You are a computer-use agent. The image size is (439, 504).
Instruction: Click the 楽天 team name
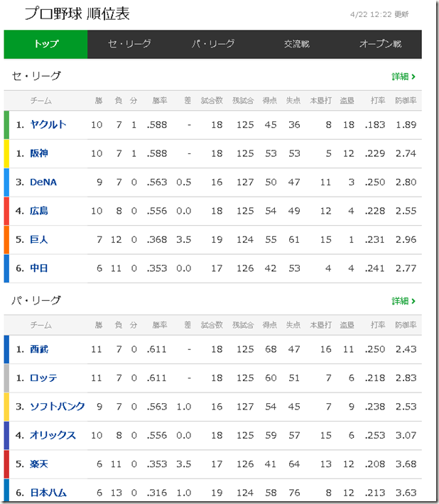pos(39,464)
